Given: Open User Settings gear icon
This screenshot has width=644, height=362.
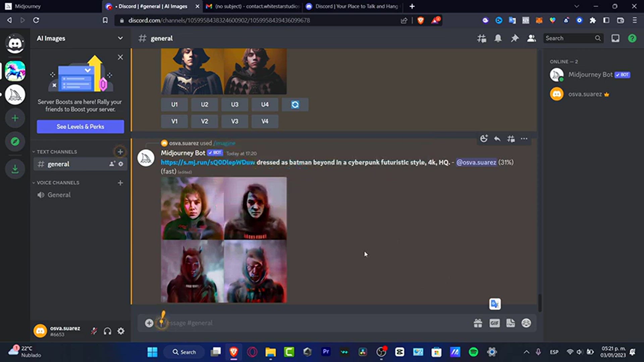Looking at the screenshot, I should tap(121, 331).
